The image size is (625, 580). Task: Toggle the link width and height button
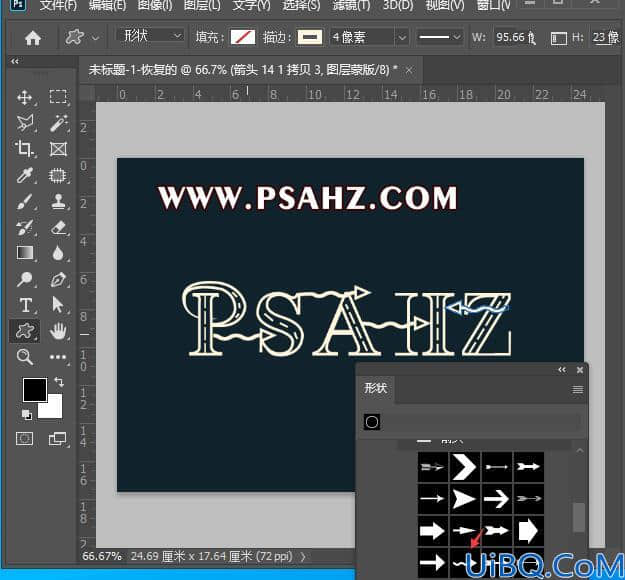(559, 38)
